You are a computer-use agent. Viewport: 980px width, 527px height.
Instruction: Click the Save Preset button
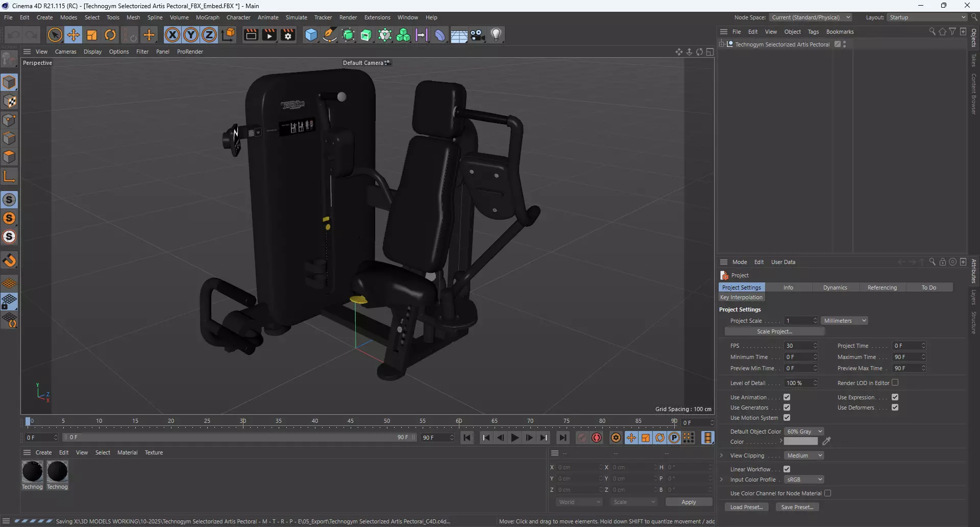click(x=797, y=507)
